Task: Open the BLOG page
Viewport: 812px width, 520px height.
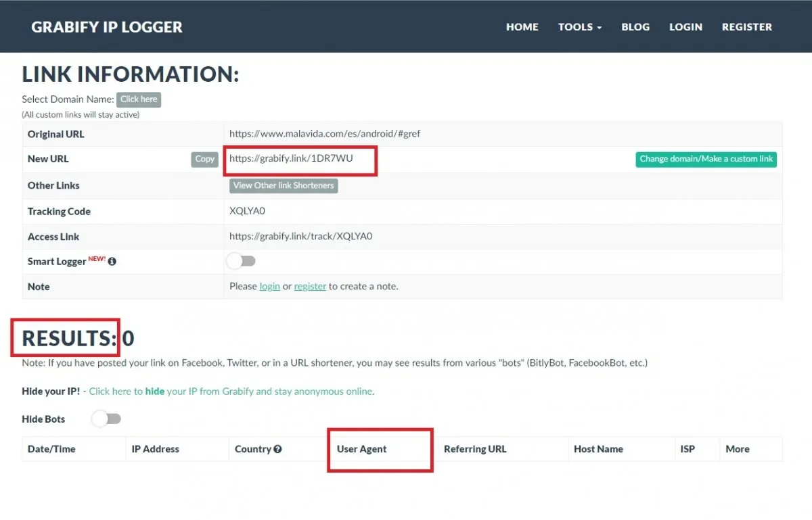Action: [635, 27]
